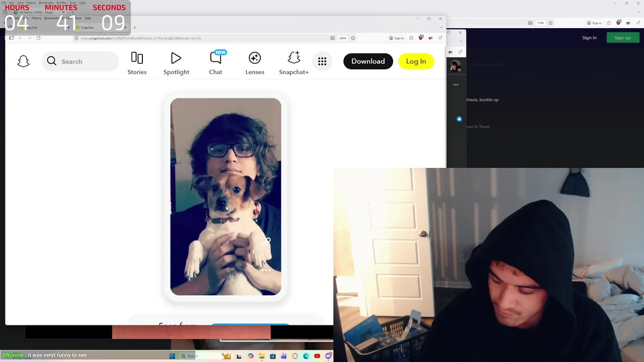The width and height of the screenshot is (644, 362).
Task: Open the snap photo of person holding dog
Action: click(225, 197)
